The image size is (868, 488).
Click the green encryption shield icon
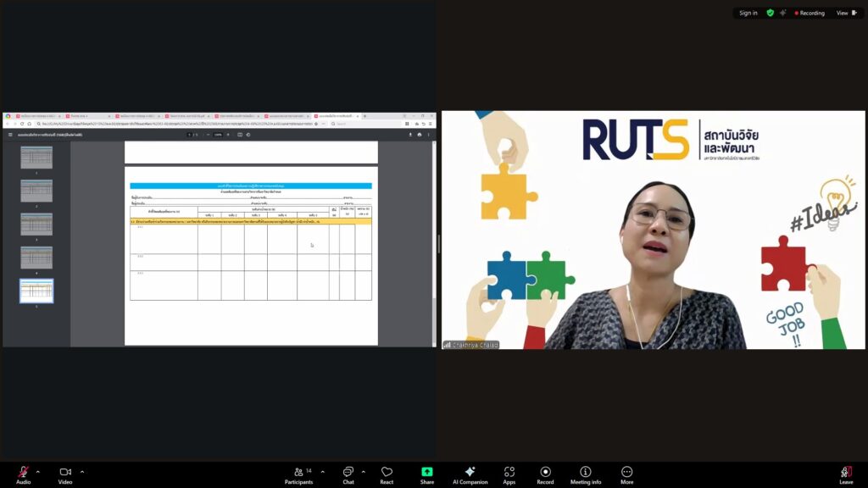770,13
